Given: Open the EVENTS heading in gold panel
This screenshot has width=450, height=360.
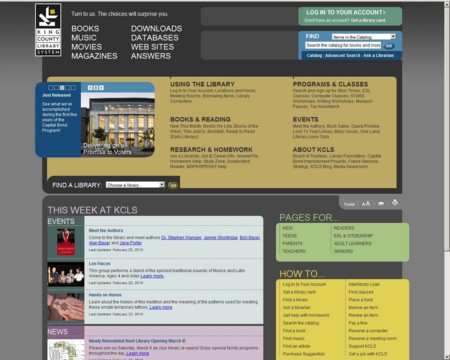Looking at the screenshot, I should (x=306, y=119).
